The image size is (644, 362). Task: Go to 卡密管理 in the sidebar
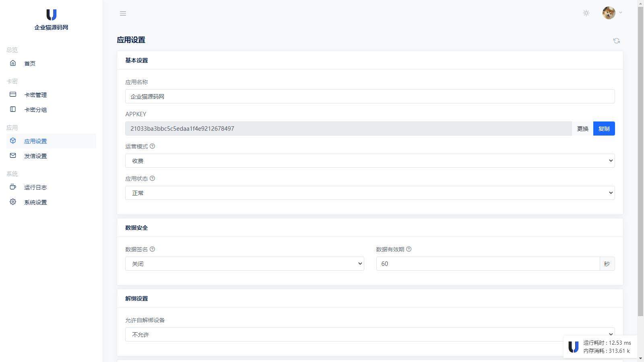[35, 95]
